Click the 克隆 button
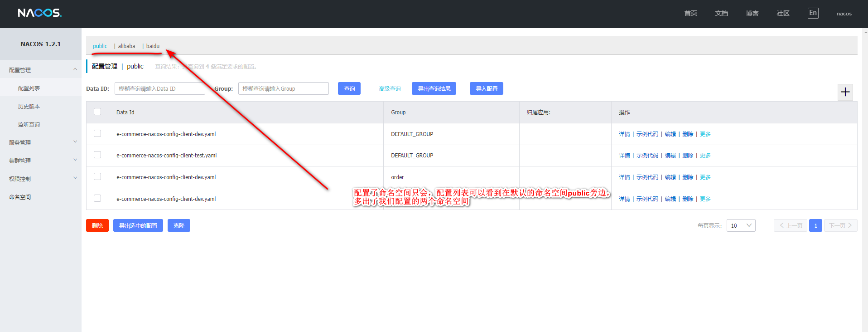 point(179,225)
